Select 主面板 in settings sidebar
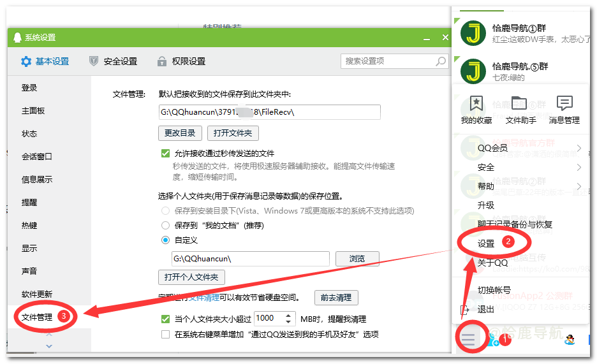The width and height of the screenshot is (597, 364). (x=33, y=111)
